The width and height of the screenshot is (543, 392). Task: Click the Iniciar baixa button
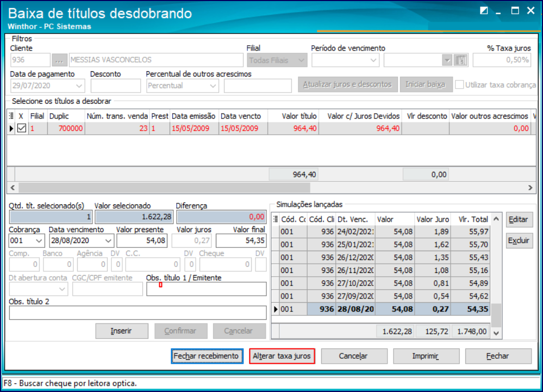[x=426, y=84]
